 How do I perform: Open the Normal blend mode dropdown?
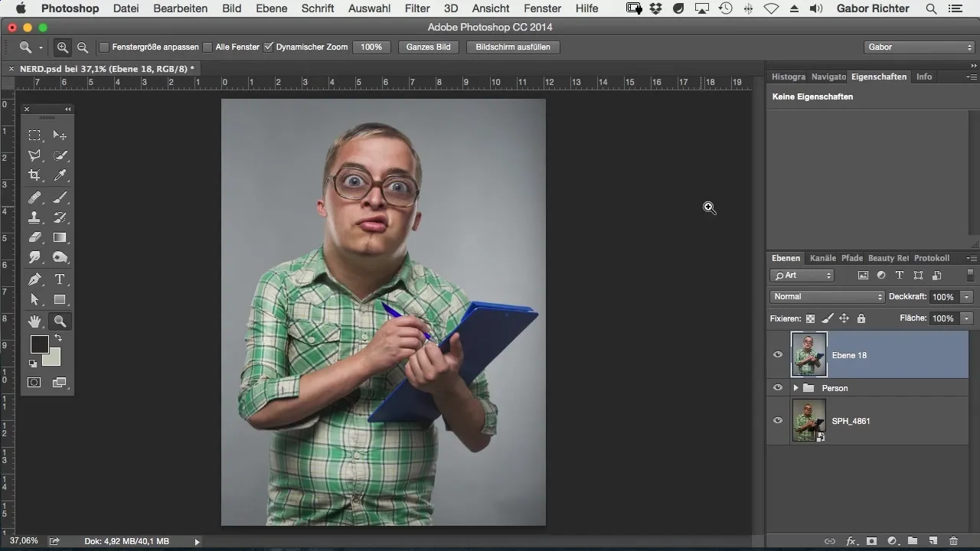click(827, 297)
